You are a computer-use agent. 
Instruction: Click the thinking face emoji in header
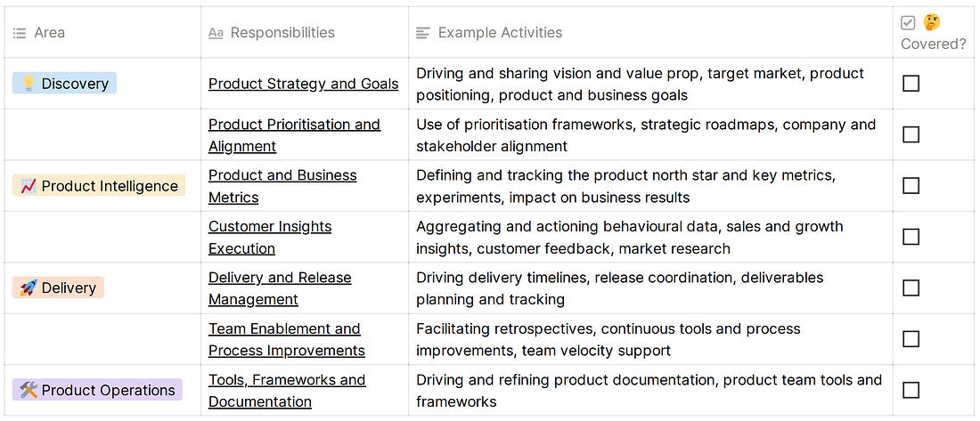pos(931,22)
